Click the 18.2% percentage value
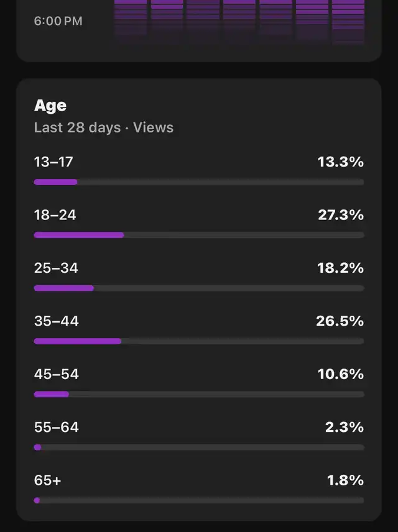Viewport: 398px width, 532px height. click(340, 268)
